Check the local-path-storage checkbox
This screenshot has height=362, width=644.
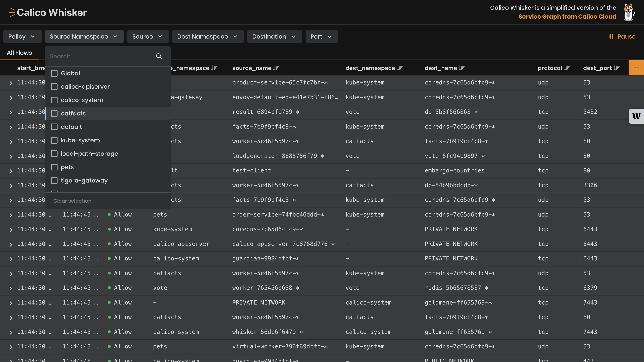pyautogui.click(x=54, y=154)
